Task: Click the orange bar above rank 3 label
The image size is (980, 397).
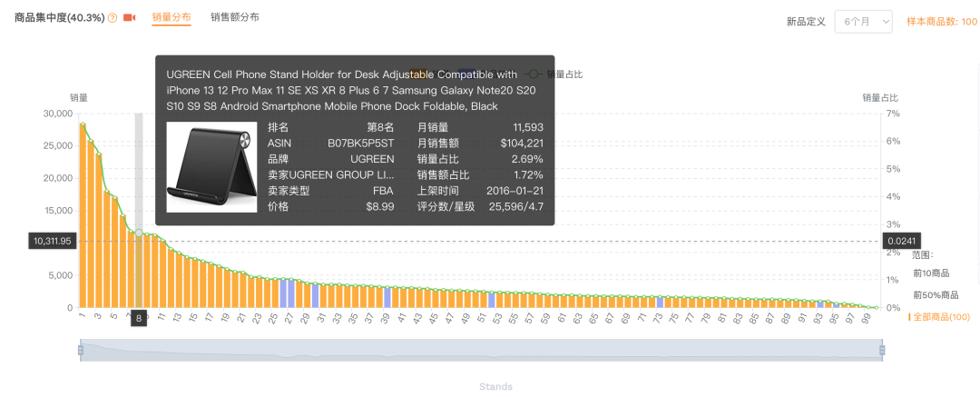Action: (99, 231)
